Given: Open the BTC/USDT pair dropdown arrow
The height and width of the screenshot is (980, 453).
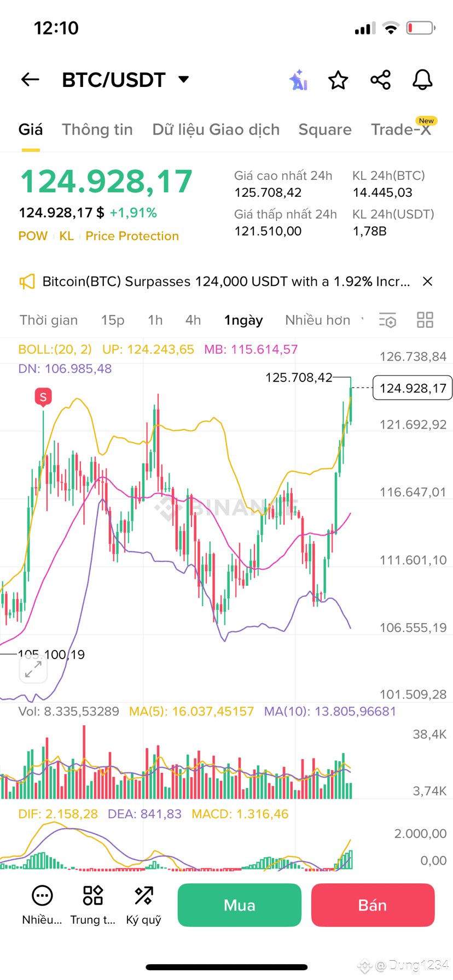Looking at the screenshot, I should click(x=184, y=80).
